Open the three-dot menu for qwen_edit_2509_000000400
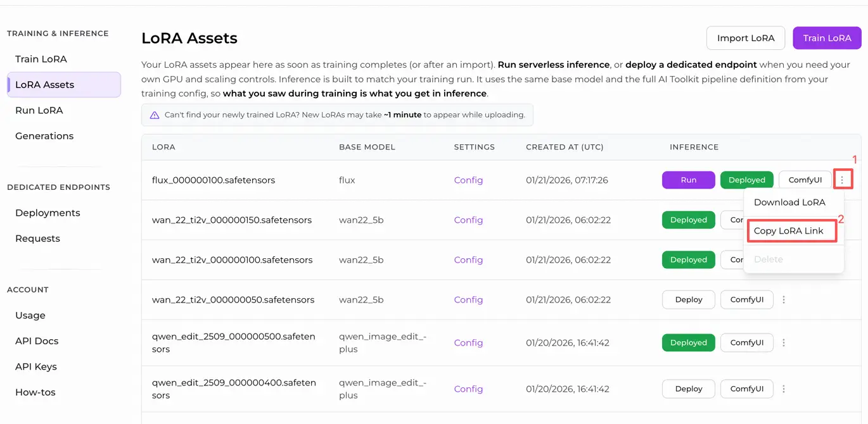Viewport: 868px width, 424px height. tap(784, 389)
